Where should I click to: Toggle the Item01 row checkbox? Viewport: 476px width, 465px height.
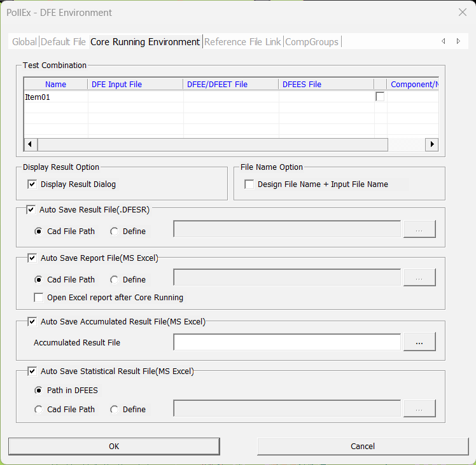point(380,97)
